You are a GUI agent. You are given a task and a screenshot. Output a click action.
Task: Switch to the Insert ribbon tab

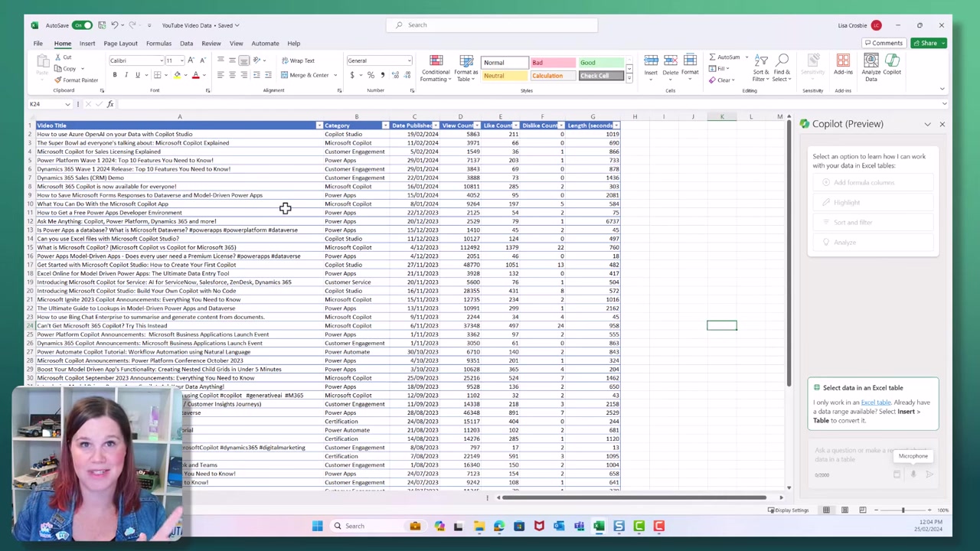pyautogui.click(x=87, y=43)
